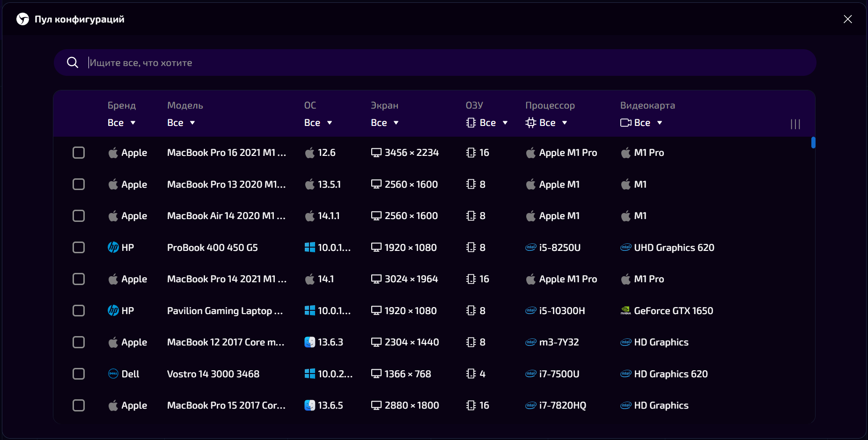The width and height of the screenshot is (868, 440).
Task: Click Finder OS icon next to 13.6.3
Action: pos(310,342)
